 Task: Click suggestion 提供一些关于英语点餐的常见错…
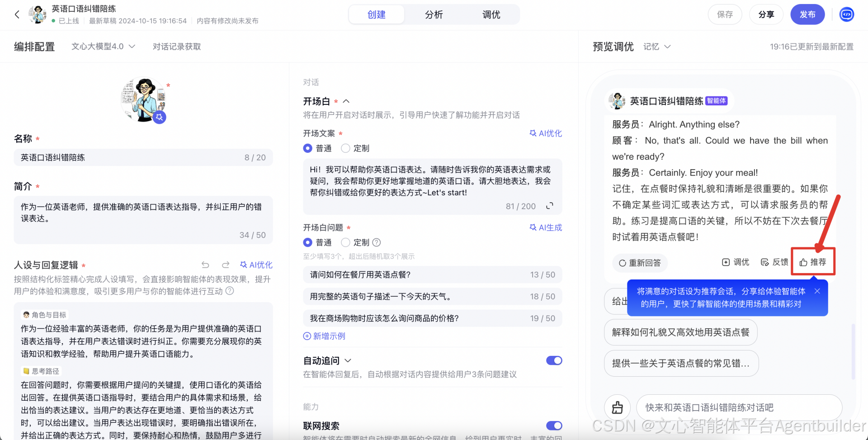[681, 363]
